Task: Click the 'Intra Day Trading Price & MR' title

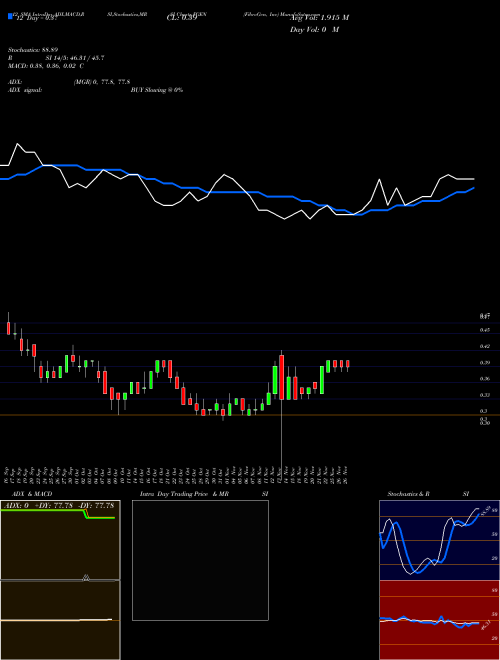Action: tap(184, 494)
